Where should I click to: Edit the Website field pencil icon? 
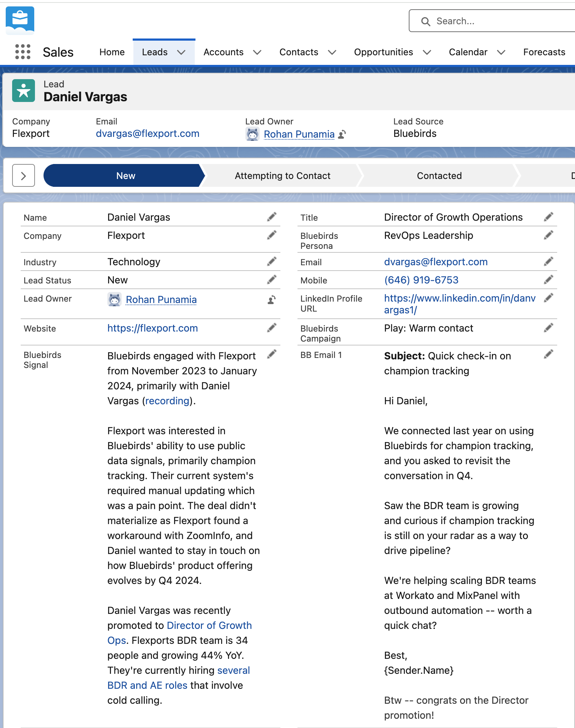(x=272, y=328)
